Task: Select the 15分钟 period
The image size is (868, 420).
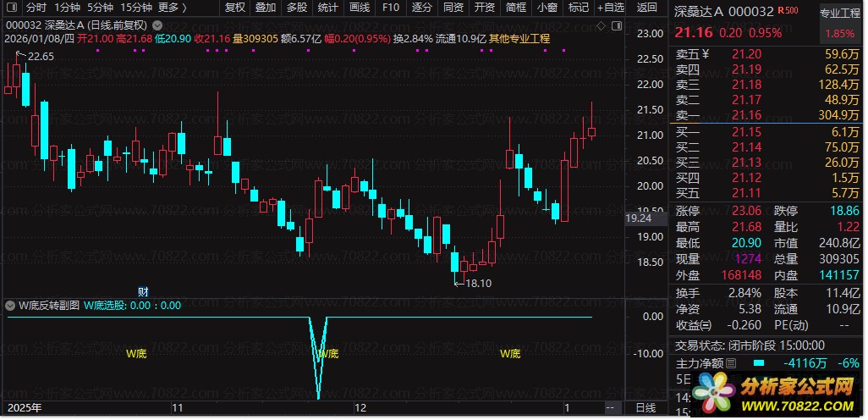Action: pos(135,8)
